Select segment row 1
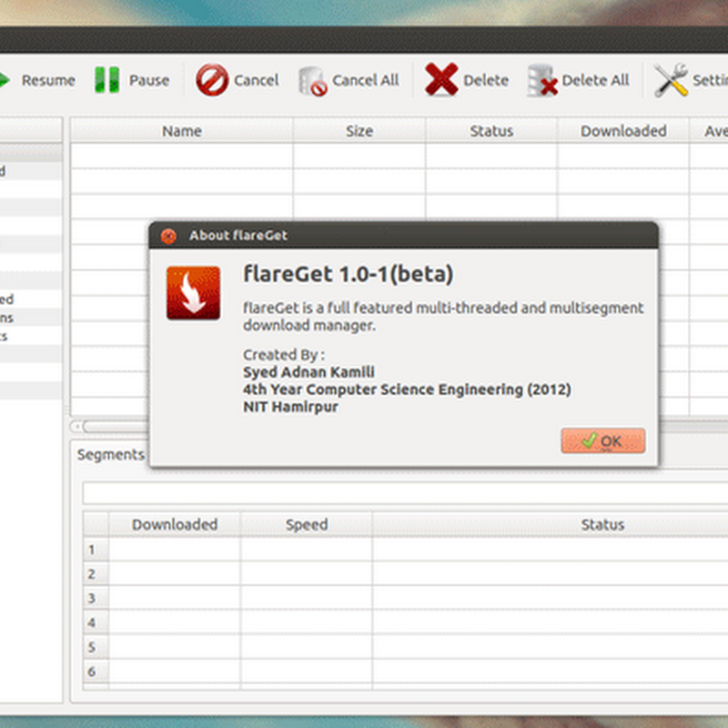The height and width of the screenshot is (728, 728). (96, 550)
